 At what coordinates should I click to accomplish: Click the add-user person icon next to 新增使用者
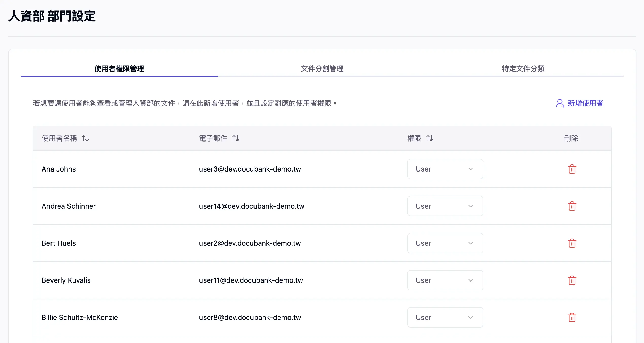click(x=560, y=103)
